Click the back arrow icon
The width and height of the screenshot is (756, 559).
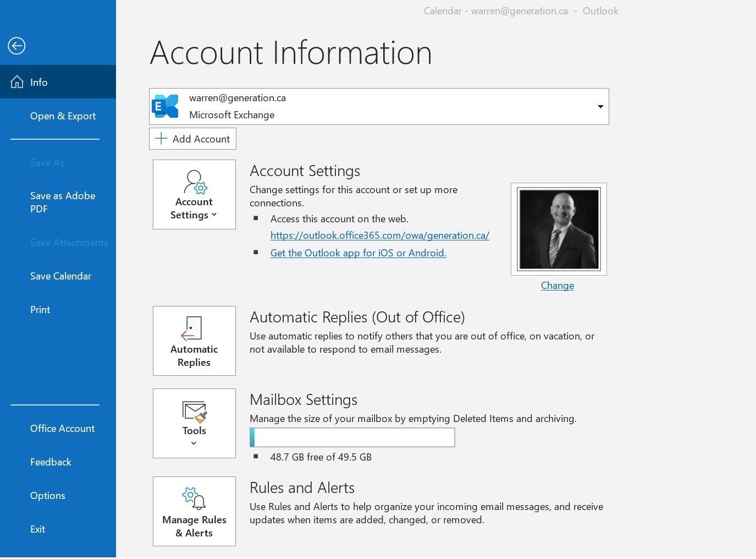coord(16,46)
